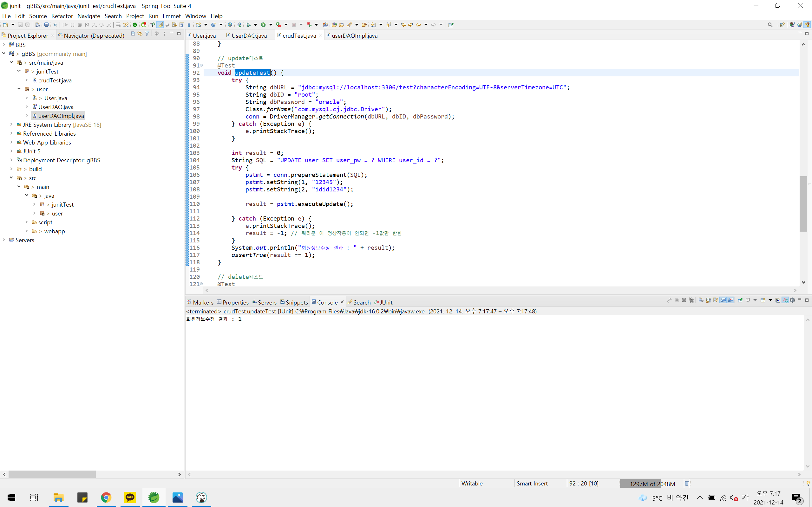Toggle Show Console on standard out change
This screenshot has width=812, height=507.
723,300
